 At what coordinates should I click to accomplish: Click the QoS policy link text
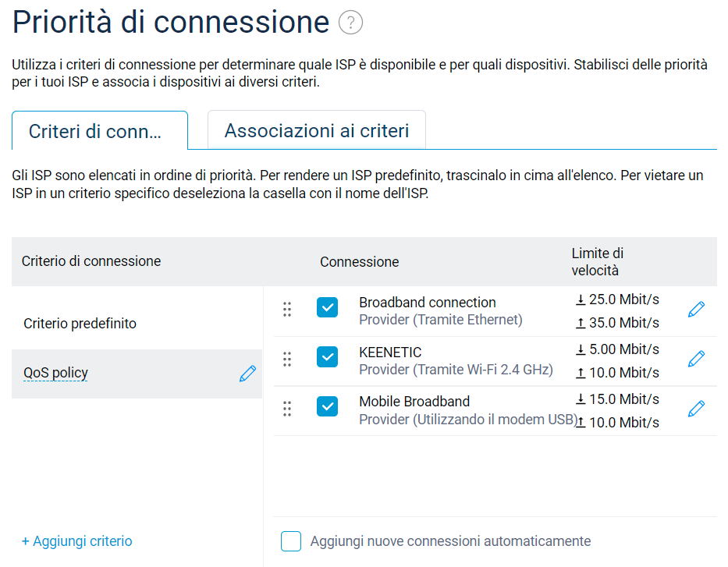tap(55, 373)
